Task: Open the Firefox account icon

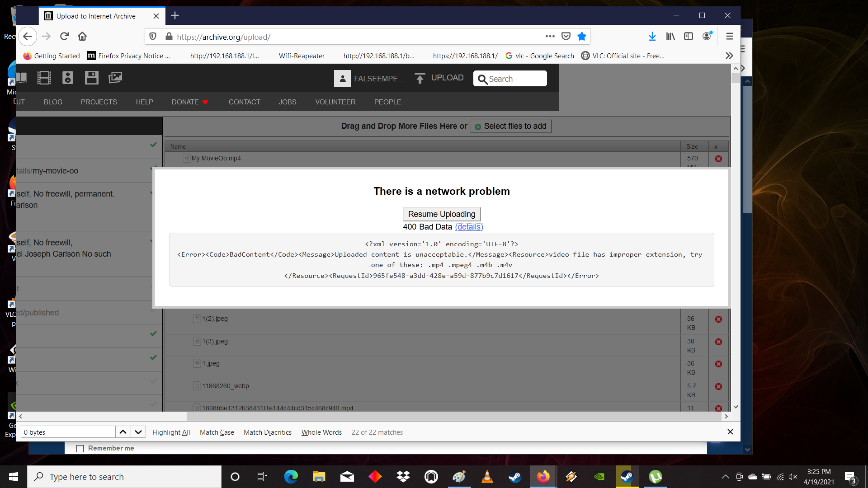Action: (707, 37)
